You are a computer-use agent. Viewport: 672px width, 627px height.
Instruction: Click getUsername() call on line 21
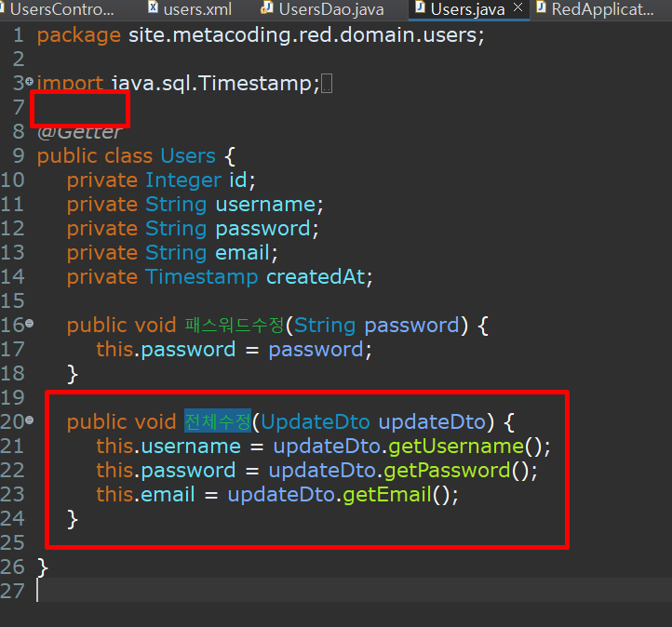(465, 447)
